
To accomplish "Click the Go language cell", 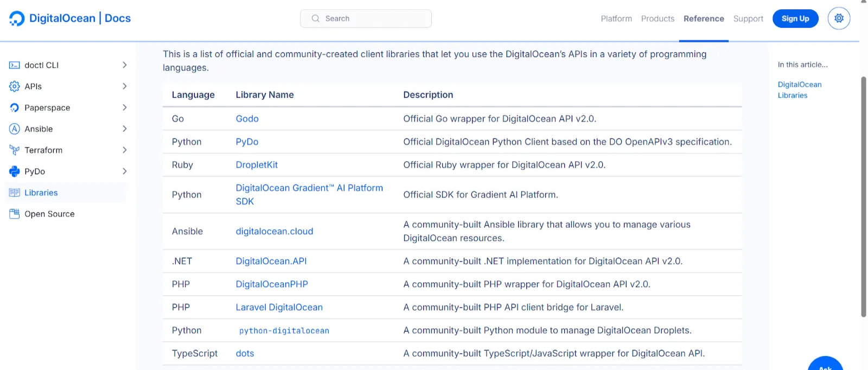I will 178,119.
